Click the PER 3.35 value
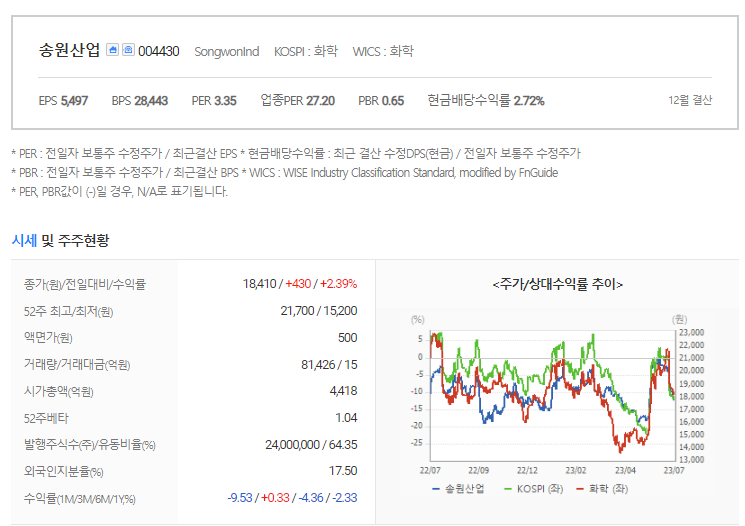This screenshot has height=526, width=745. click(x=214, y=101)
